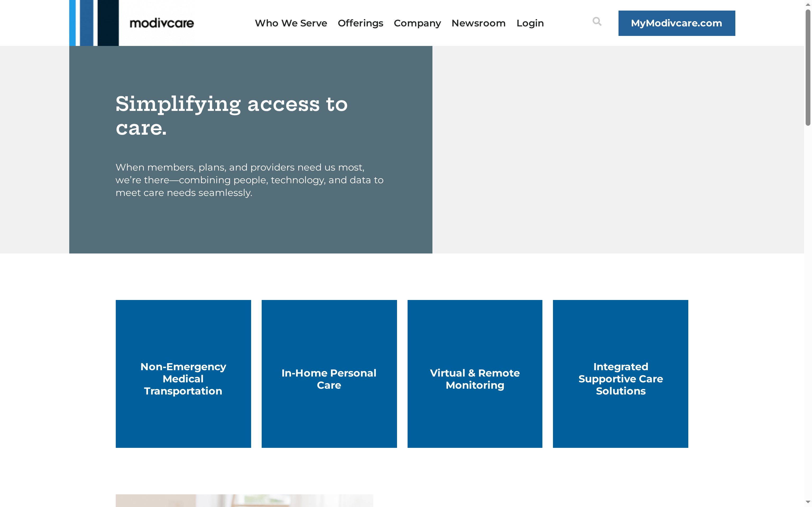Click the Offerings navigation label
Image resolution: width=812 pixels, height=507 pixels.
click(360, 23)
